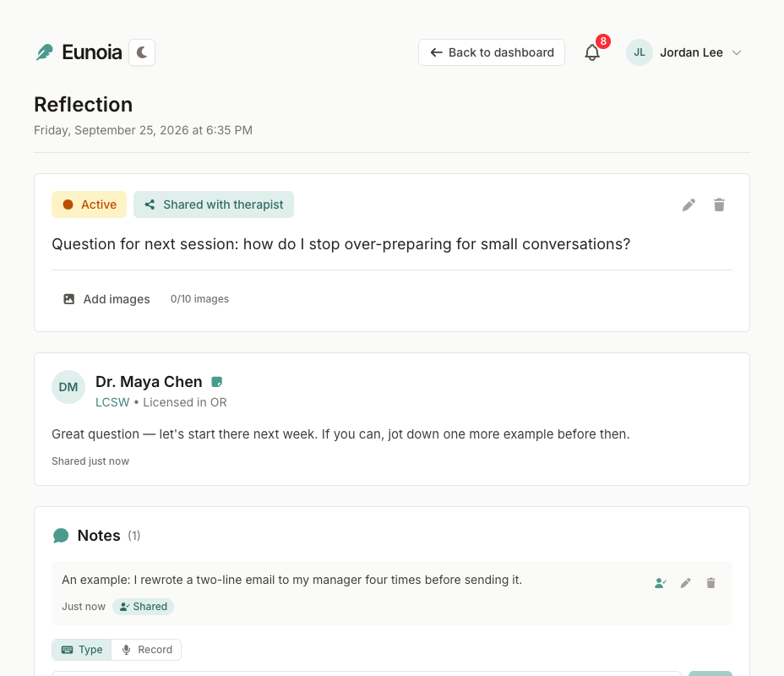Delete the reflection with trash icon
784x676 pixels.
[x=719, y=205]
